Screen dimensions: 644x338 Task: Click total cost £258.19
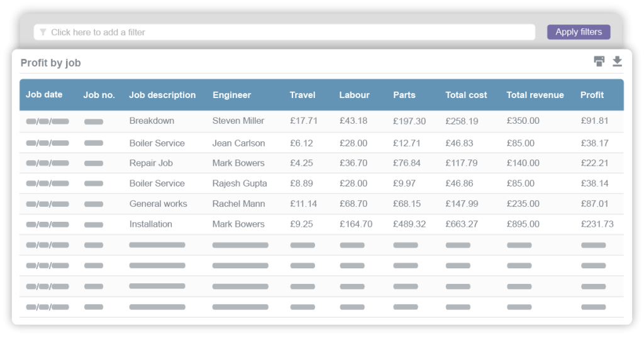click(462, 121)
